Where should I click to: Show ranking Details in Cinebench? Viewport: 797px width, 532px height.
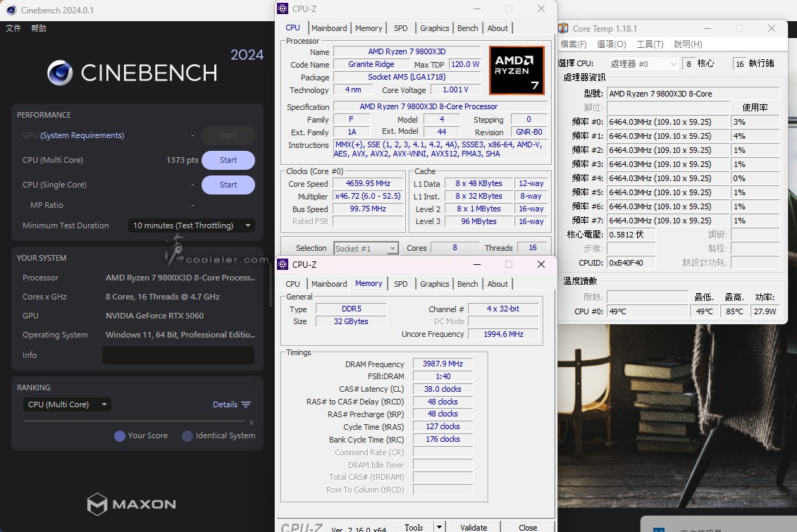tap(225, 404)
